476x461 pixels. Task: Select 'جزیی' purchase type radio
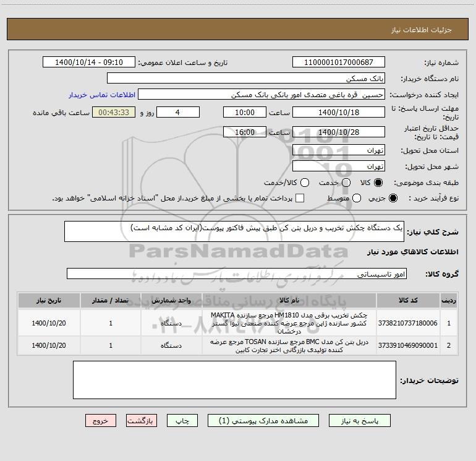(394, 198)
